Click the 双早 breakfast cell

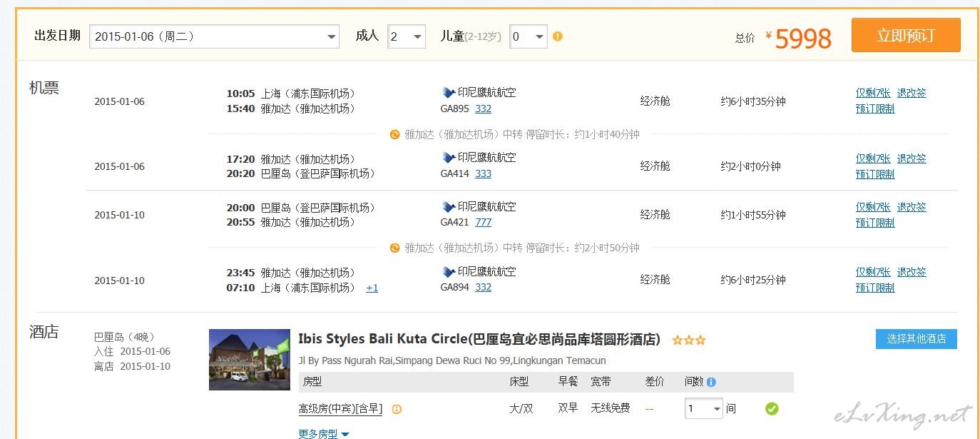tap(568, 408)
